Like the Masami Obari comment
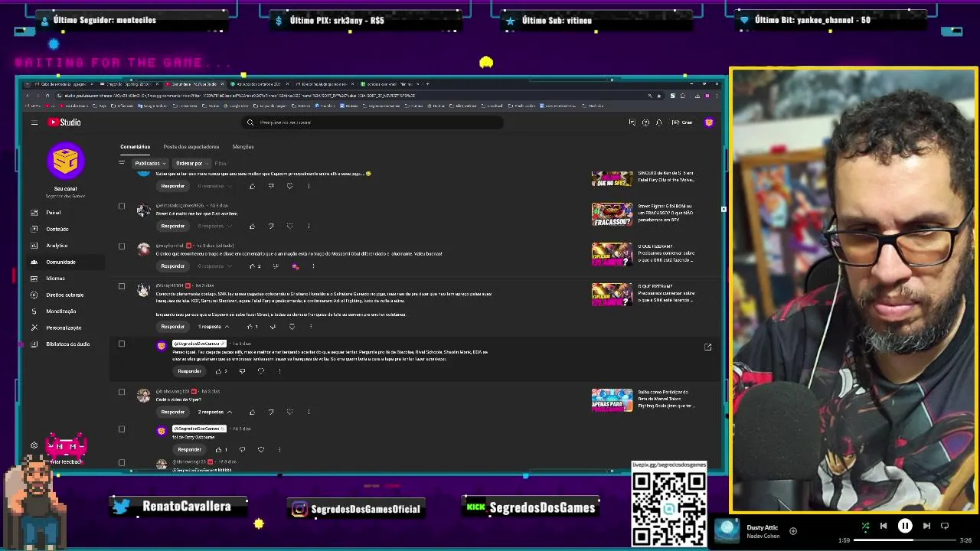 tap(252, 266)
